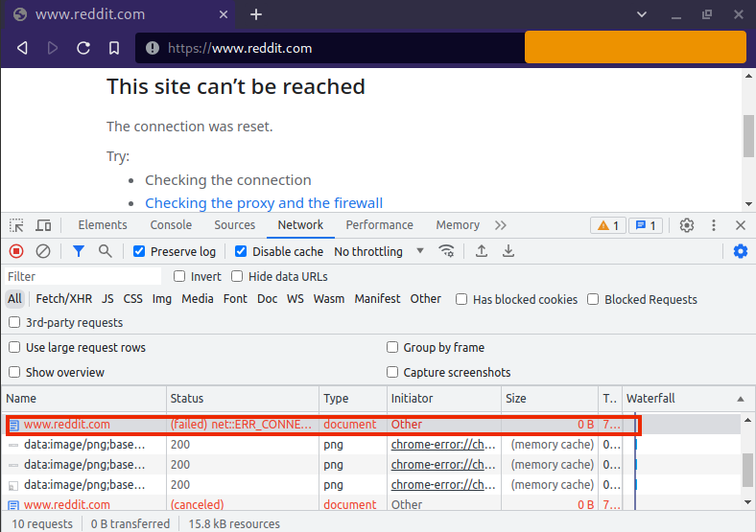
Task: Filter requests by JS type
Action: pyautogui.click(x=107, y=299)
